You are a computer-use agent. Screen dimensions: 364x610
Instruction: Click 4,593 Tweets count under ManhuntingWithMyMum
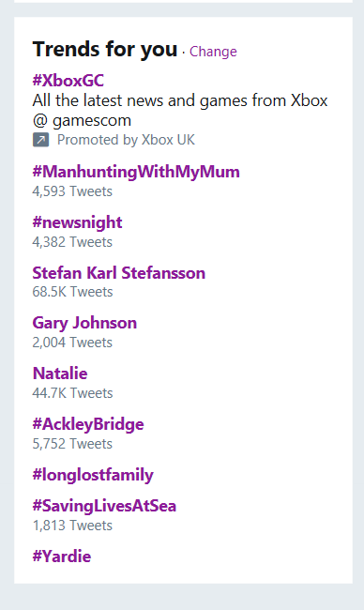tap(72, 191)
